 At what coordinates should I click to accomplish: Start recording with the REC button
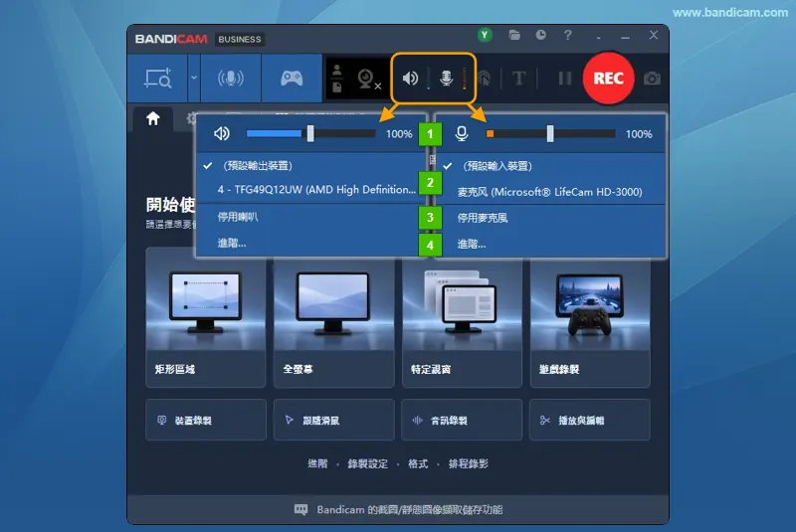click(608, 79)
